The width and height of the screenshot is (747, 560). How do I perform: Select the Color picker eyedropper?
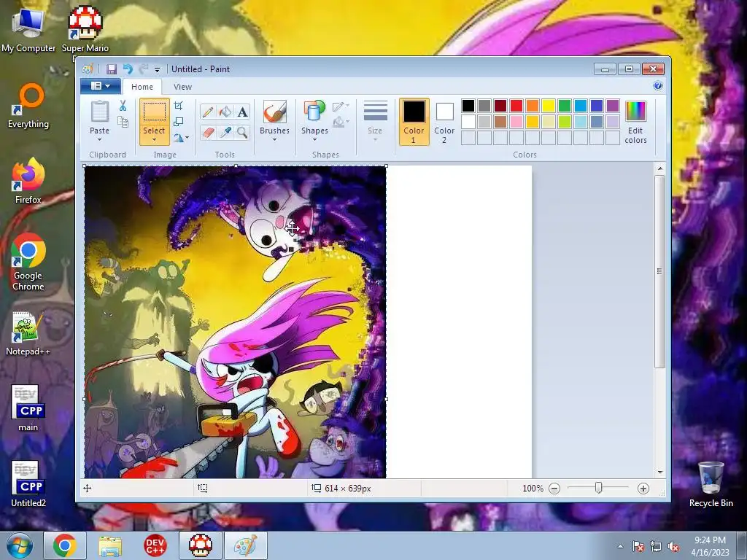pos(225,132)
